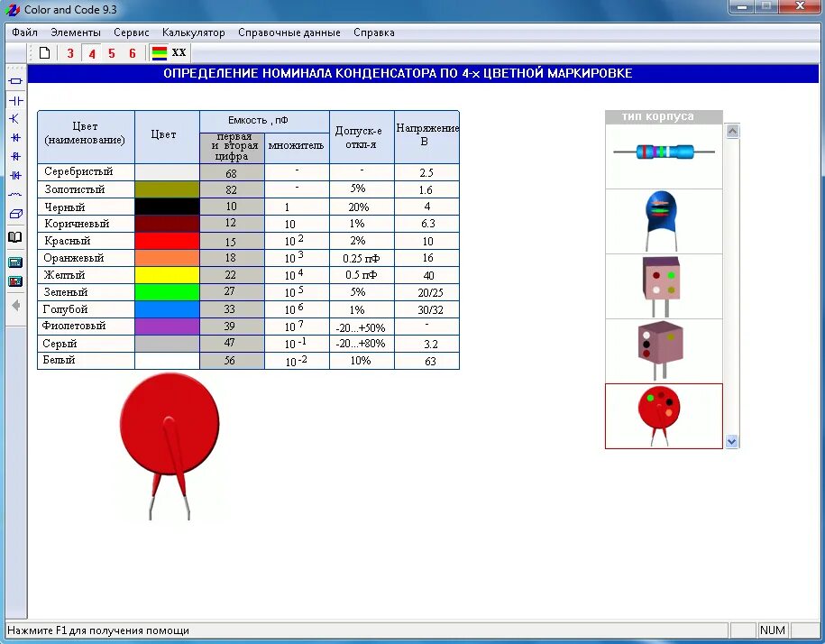Open the Калькулятор menu
This screenshot has width=825, height=644.
194,32
